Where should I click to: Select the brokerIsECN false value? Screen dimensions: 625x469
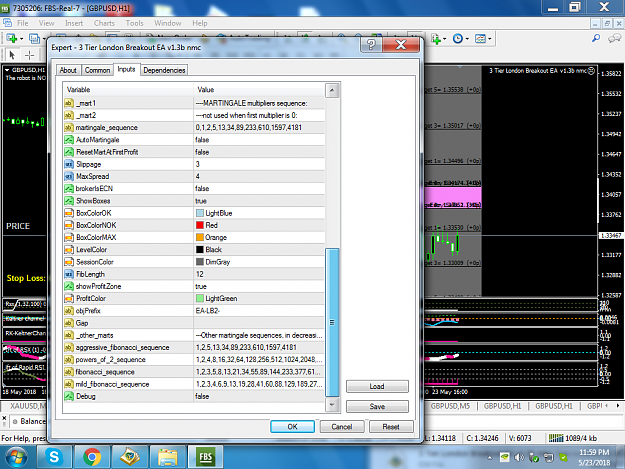[x=202, y=188]
